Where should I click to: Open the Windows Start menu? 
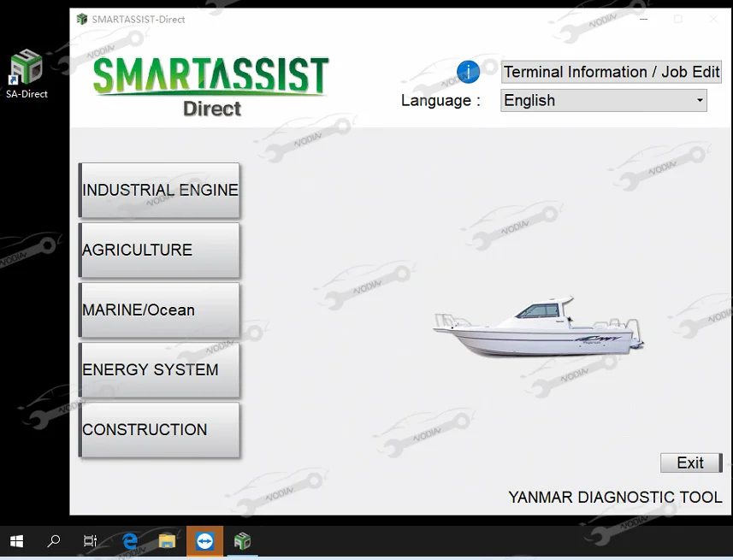pos(16,541)
